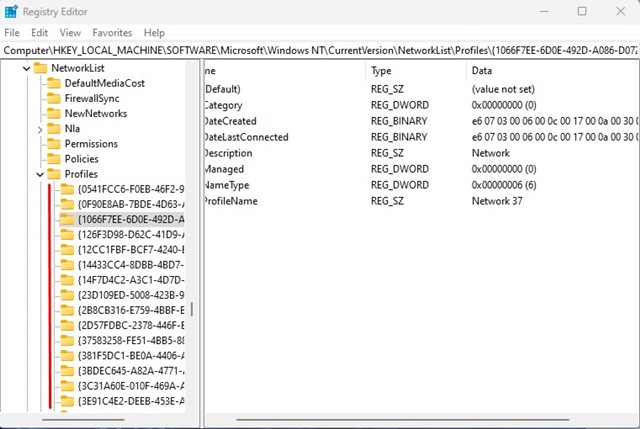
Task: Select the Permissions key label
Action: click(91, 144)
